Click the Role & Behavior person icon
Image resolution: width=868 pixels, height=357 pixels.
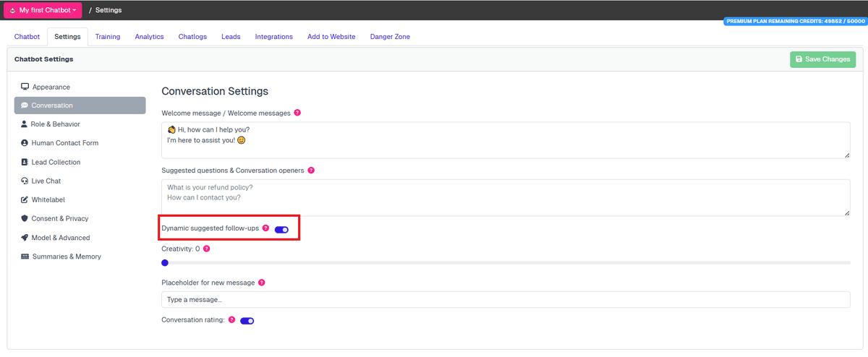click(25, 124)
